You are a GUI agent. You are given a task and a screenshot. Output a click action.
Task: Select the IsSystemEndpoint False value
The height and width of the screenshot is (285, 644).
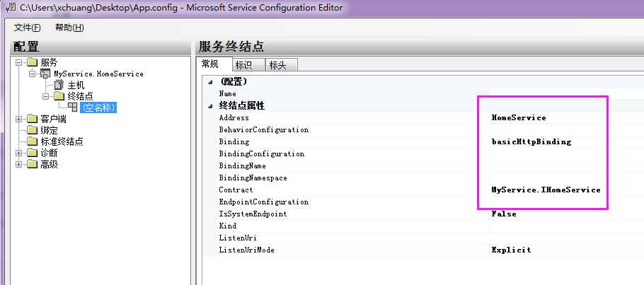504,214
